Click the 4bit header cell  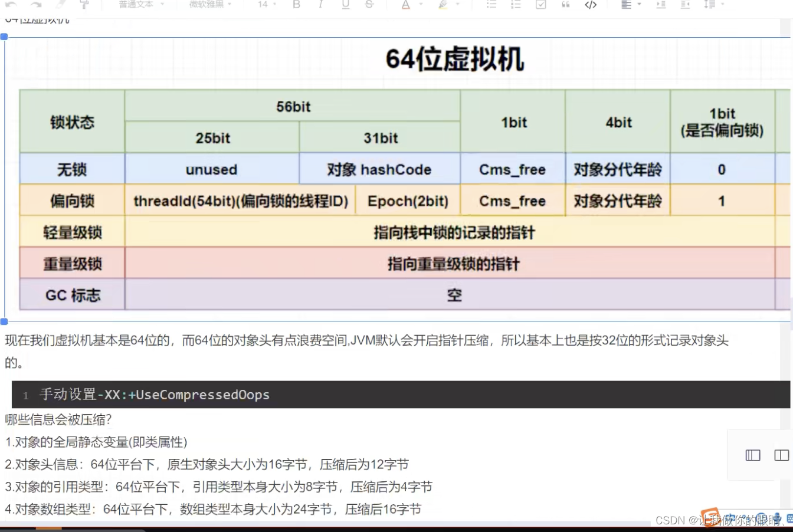[618, 122]
